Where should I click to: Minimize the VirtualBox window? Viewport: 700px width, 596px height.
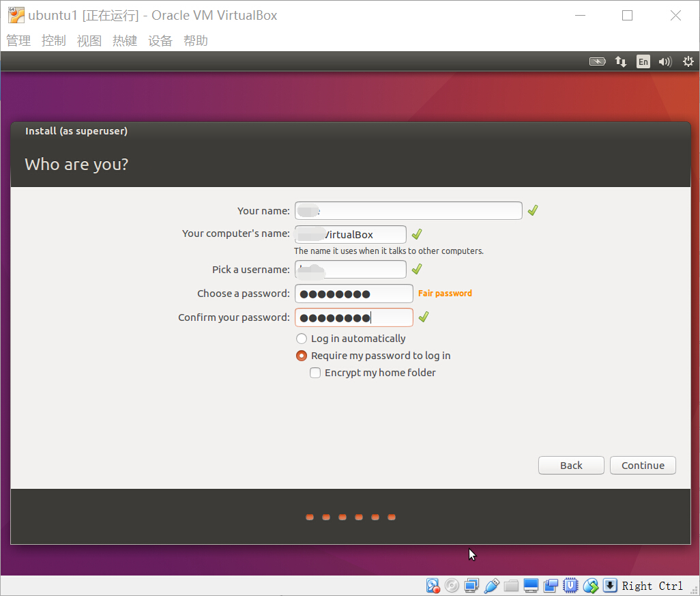(x=580, y=15)
